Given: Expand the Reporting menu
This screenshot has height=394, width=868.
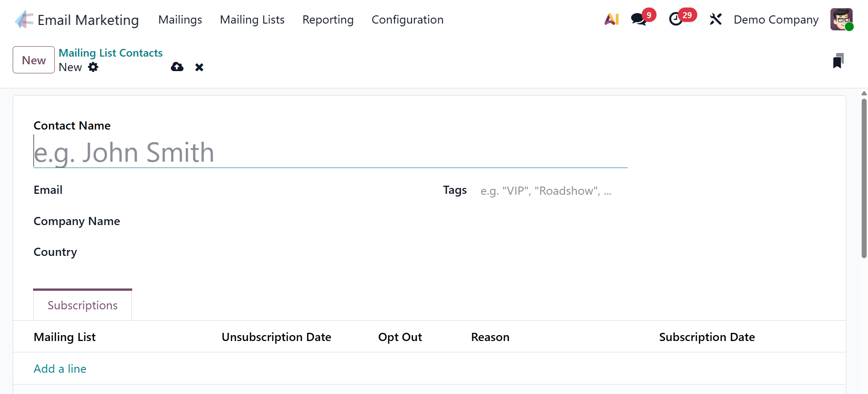Looking at the screenshot, I should [328, 20].
